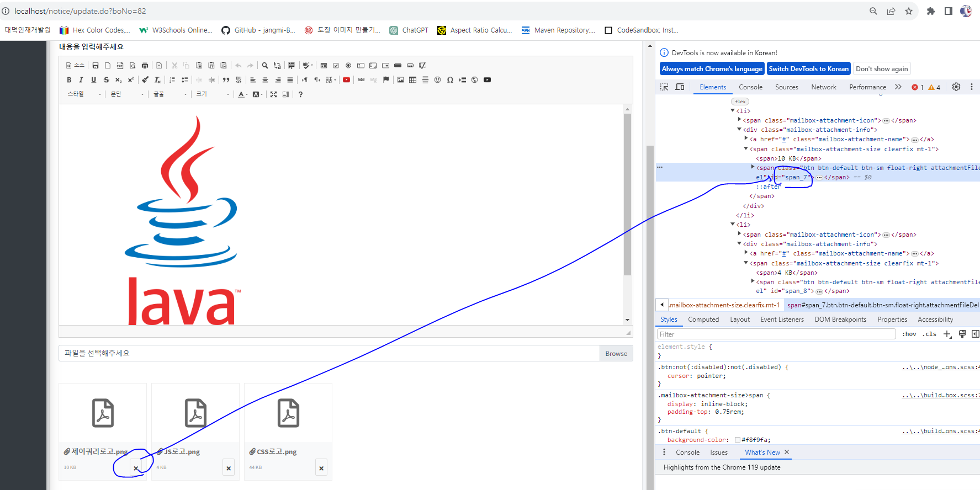The height and width of the screenshot is (490, 980).
Task: Toggle Subscript formatting
Action: click(x=118, y=80)
